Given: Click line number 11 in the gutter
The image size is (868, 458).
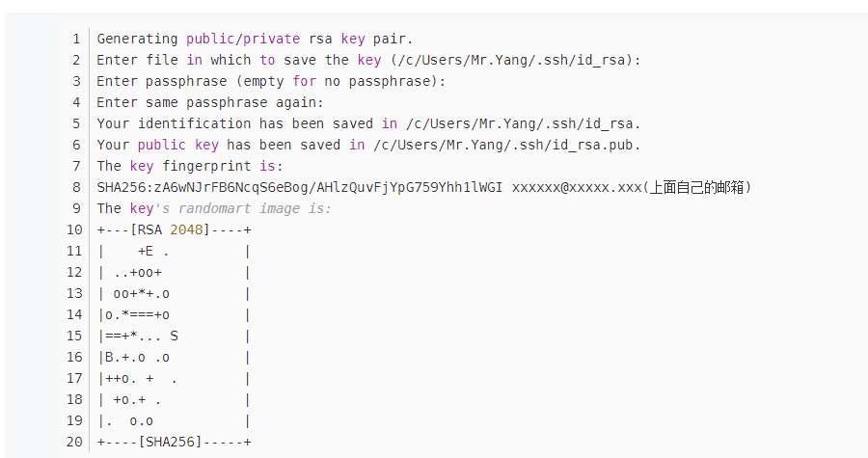Looking at the screenshot, I should pos(75,251).
